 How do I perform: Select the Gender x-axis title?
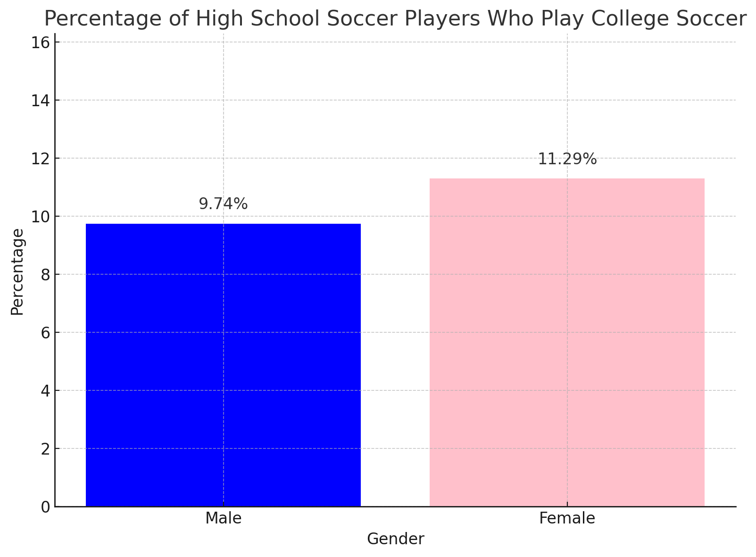(395, 539)
